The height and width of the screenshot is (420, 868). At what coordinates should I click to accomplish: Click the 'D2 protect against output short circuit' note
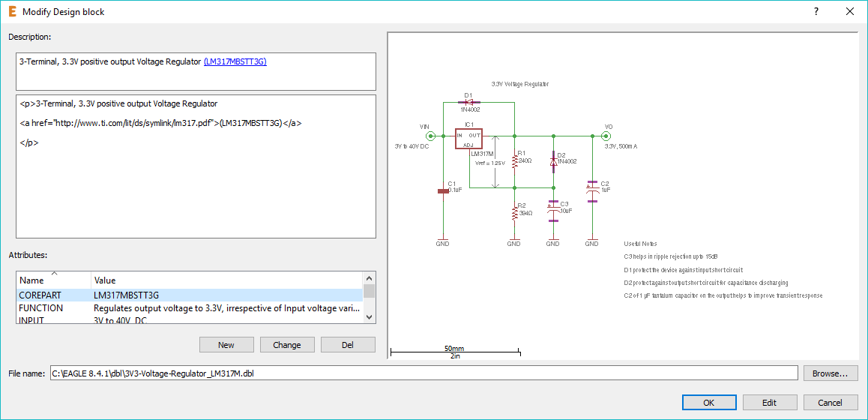705,283
